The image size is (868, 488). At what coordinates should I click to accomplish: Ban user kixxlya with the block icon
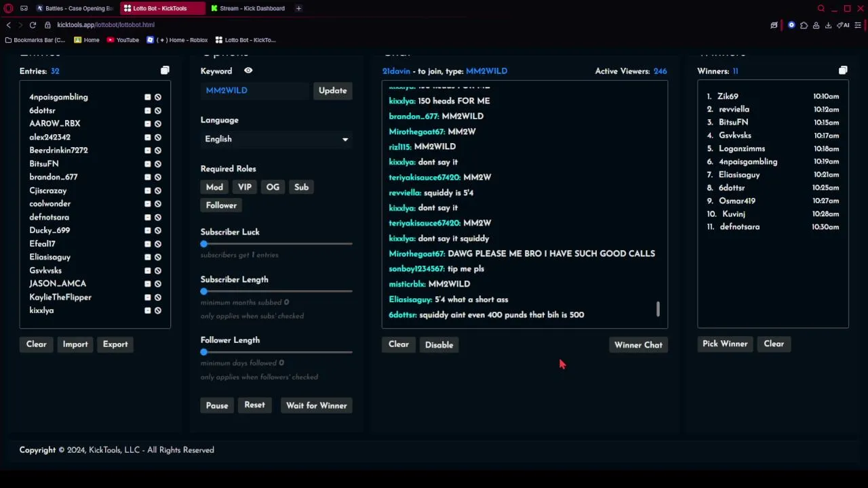point(158,310)
